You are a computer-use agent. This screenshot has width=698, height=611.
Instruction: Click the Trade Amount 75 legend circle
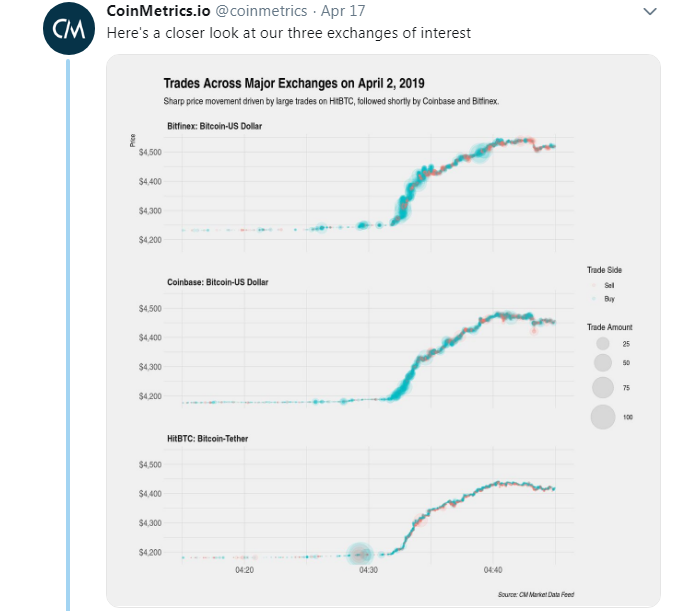[602, 387]
